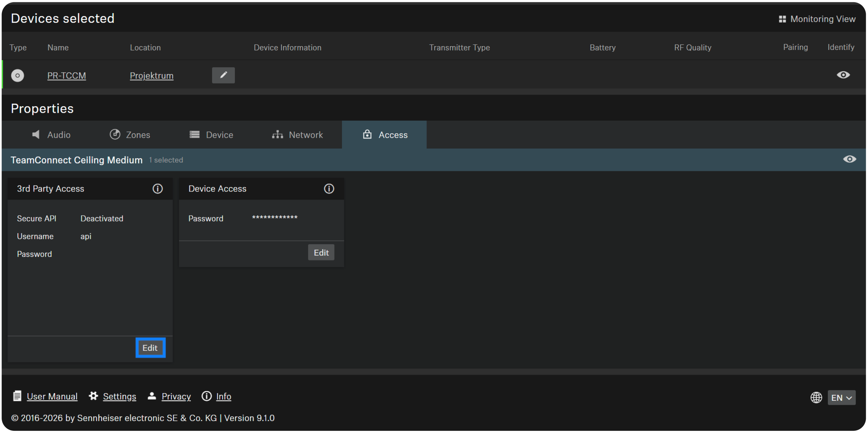Toggle identify eye for PR-TCCM row
Image resolution: width=868 pixels, height=433 pixels.
click(x=843, y=75)
